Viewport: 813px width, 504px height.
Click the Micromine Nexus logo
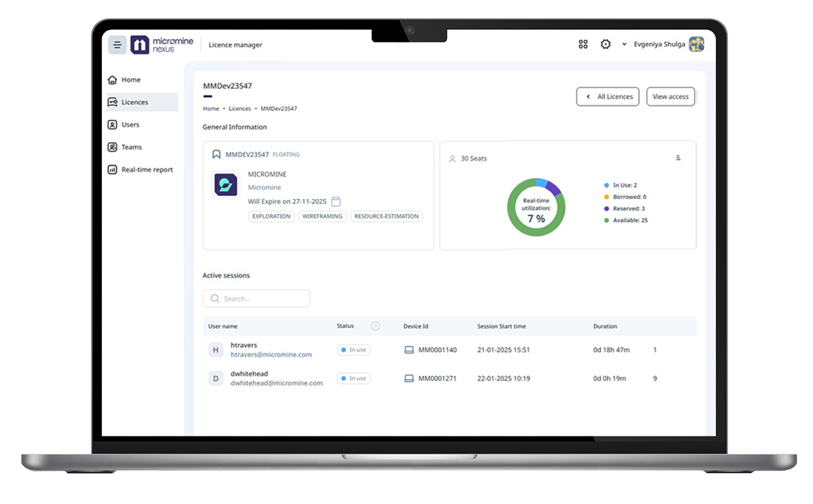tap(162, 45)
